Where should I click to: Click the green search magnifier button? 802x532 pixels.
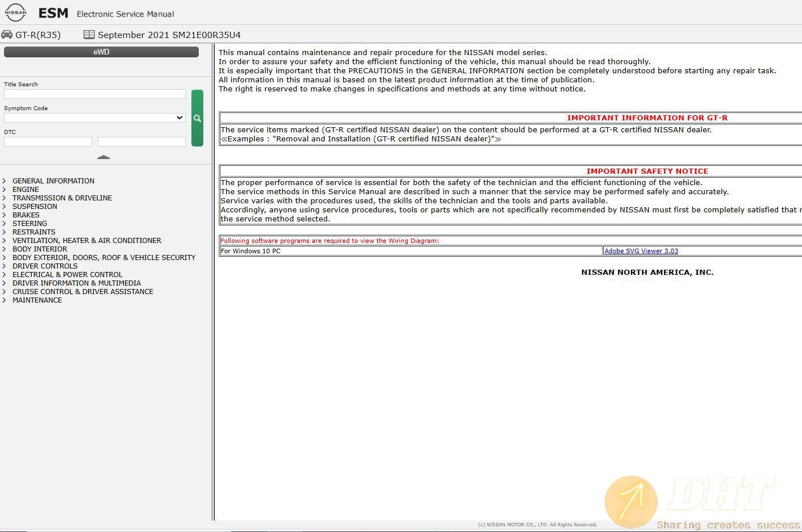tap(197, 118)
